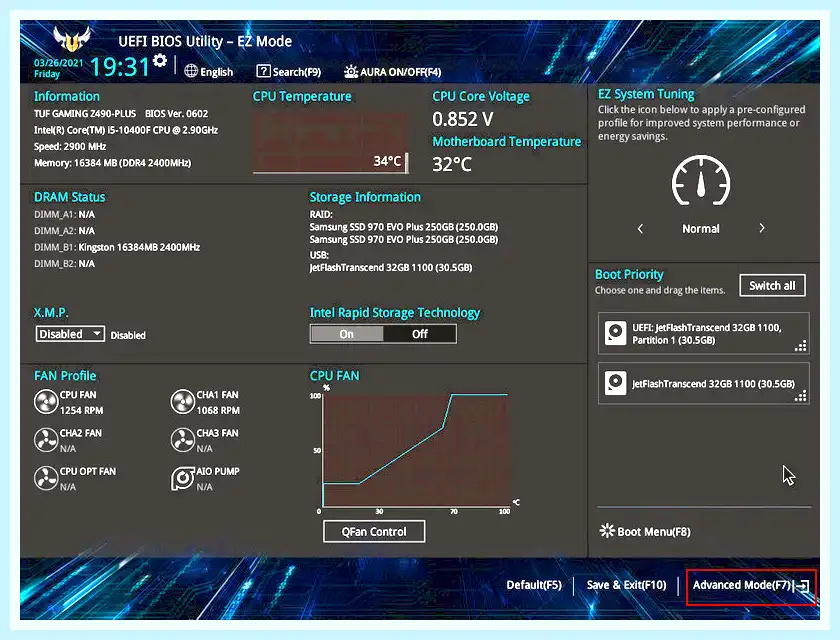Click the DIMM_B1 Kingston 16384MB row
The width and height of the screenshot is (840, 640).
tap(117, 247)
